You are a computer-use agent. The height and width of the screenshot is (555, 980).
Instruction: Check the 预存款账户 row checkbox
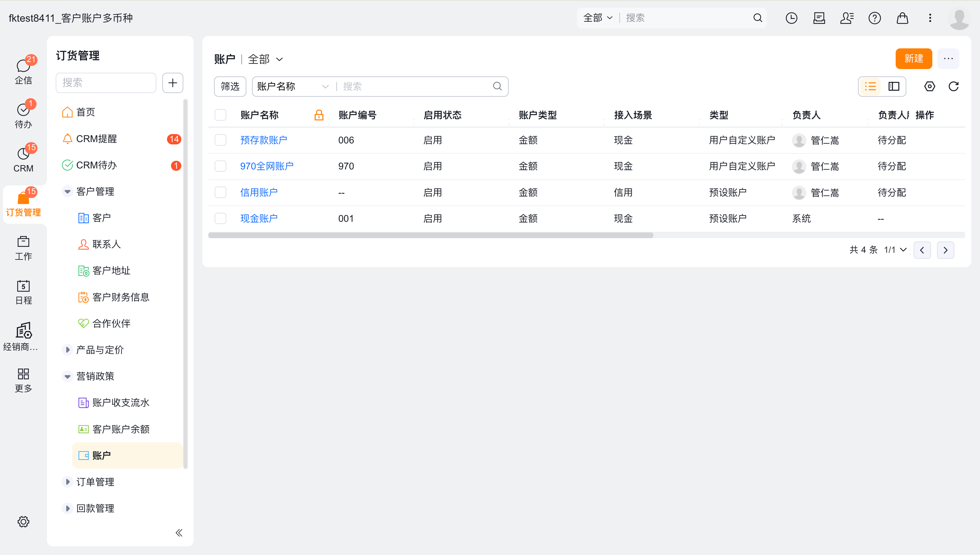pyautogui.click(x=221, y=140)
